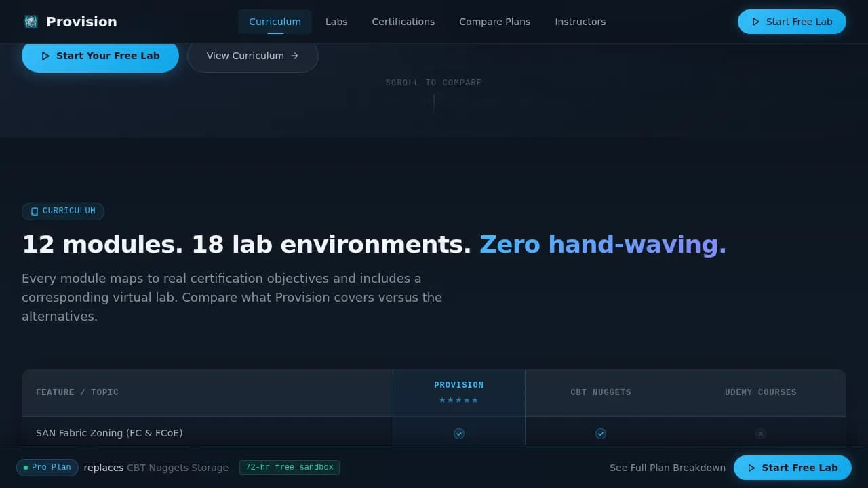Open the Curriculum nav tab

pos(275,22)
